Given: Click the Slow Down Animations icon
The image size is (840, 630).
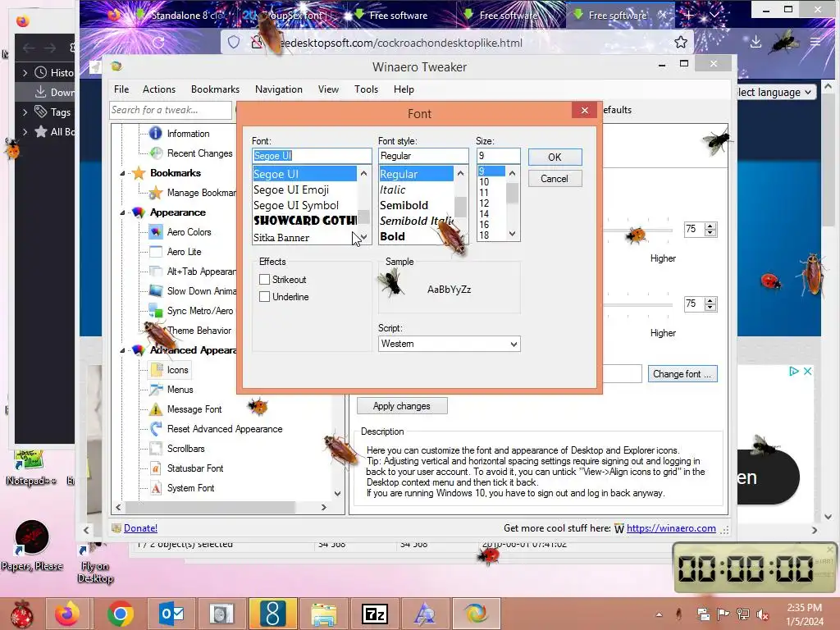Looking at the screenshot, I should 155,291.
